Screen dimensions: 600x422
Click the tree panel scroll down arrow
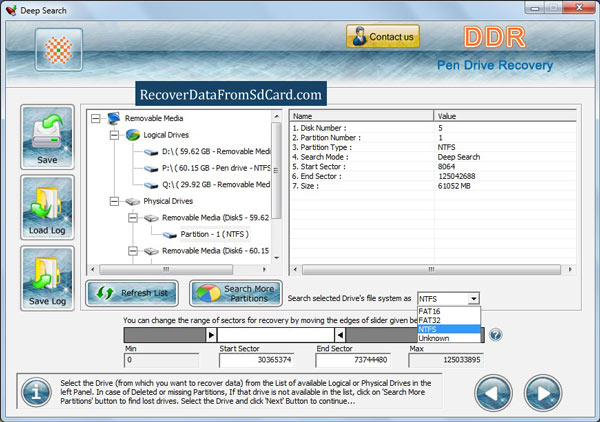tap(276, 258)
